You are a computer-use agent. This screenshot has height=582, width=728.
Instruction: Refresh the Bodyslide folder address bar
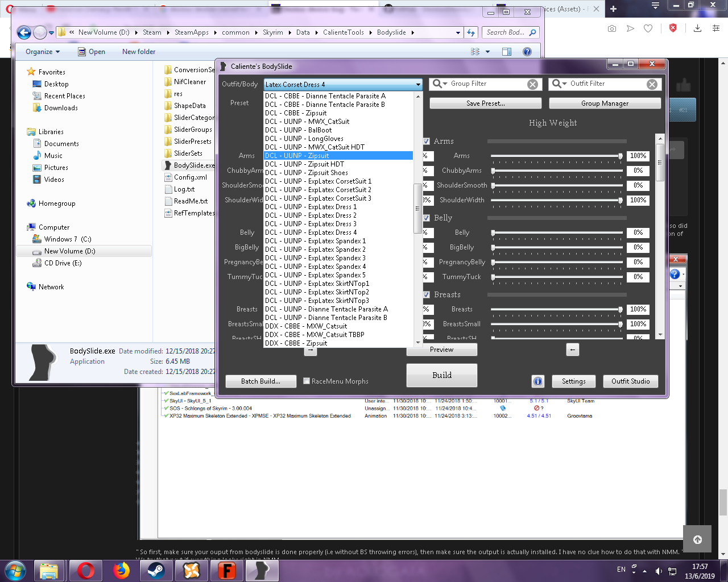click(471, 32)
